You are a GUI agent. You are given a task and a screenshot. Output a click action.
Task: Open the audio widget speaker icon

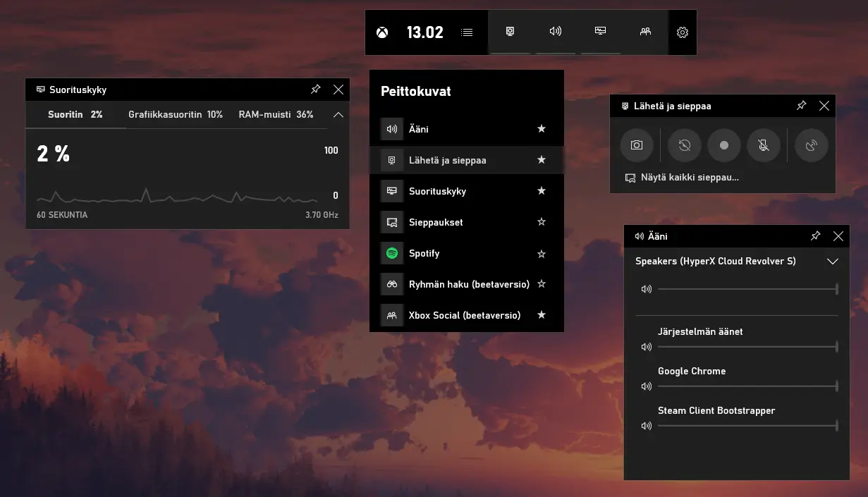pos(555,32)
